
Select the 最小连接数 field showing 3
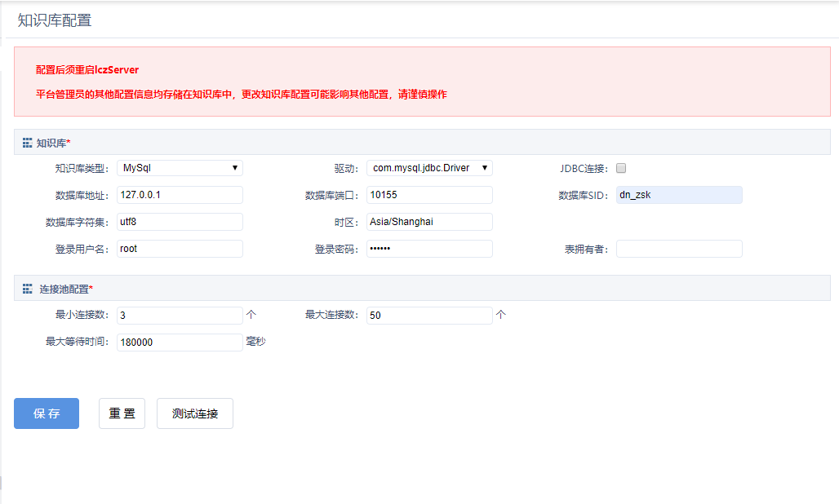pos(180,316)
